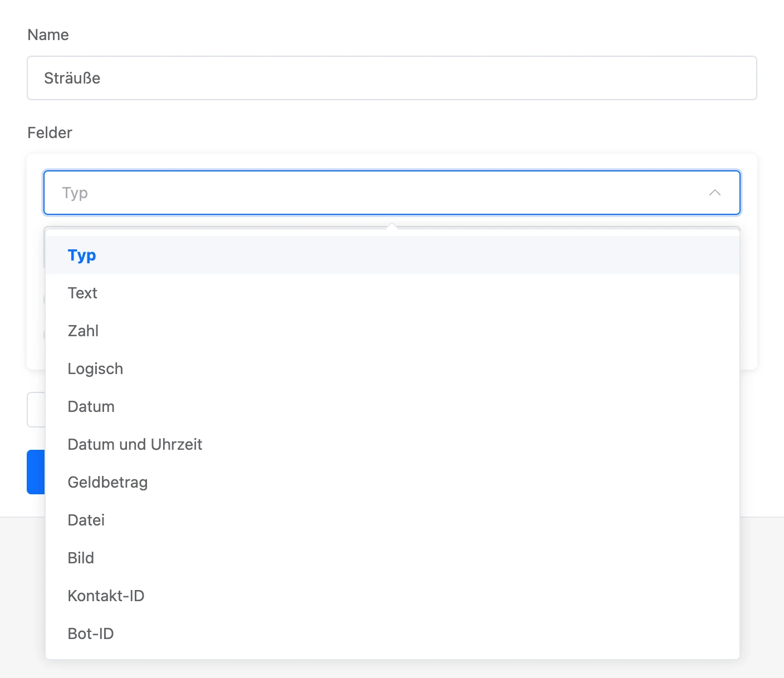Click the Felder section label
784x678 pixels.
50,132
